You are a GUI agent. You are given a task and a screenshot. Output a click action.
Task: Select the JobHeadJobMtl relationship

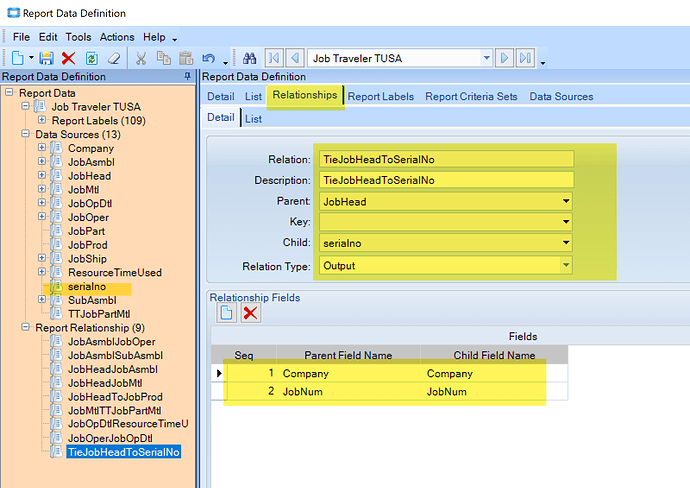click(105, 383)
